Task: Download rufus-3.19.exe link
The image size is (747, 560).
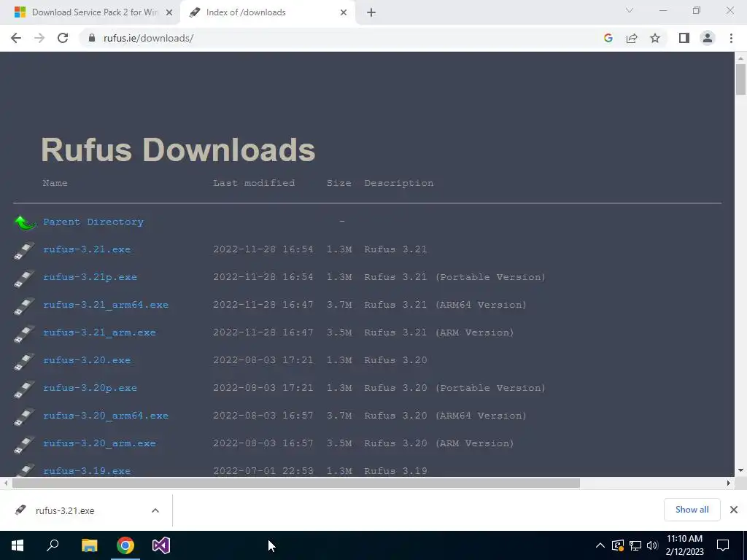Action: (87, 470)
